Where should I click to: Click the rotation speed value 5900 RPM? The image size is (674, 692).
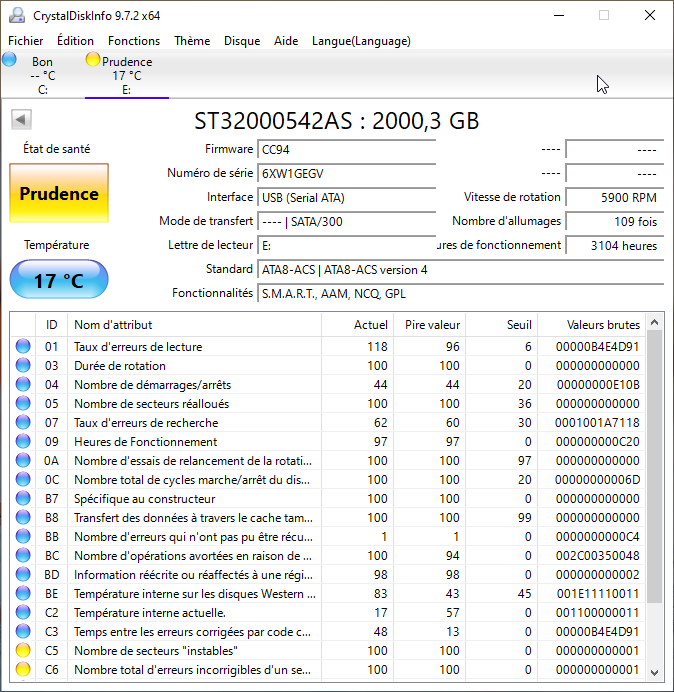614,197
